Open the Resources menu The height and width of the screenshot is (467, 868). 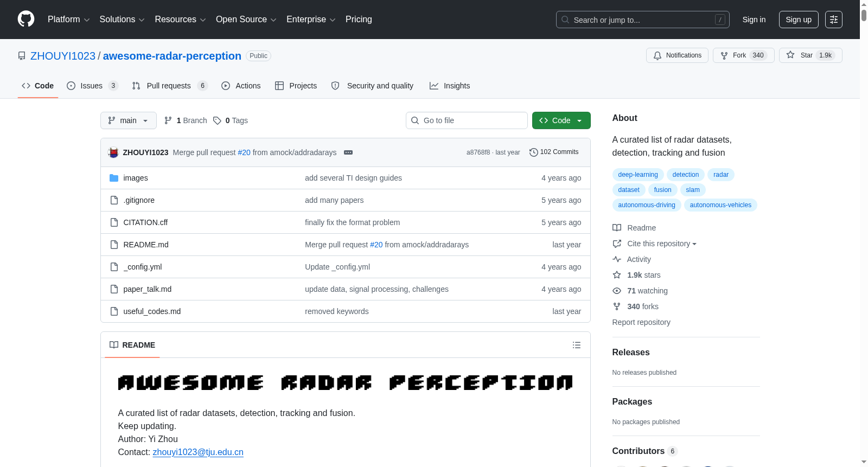[x=180, y=20]
